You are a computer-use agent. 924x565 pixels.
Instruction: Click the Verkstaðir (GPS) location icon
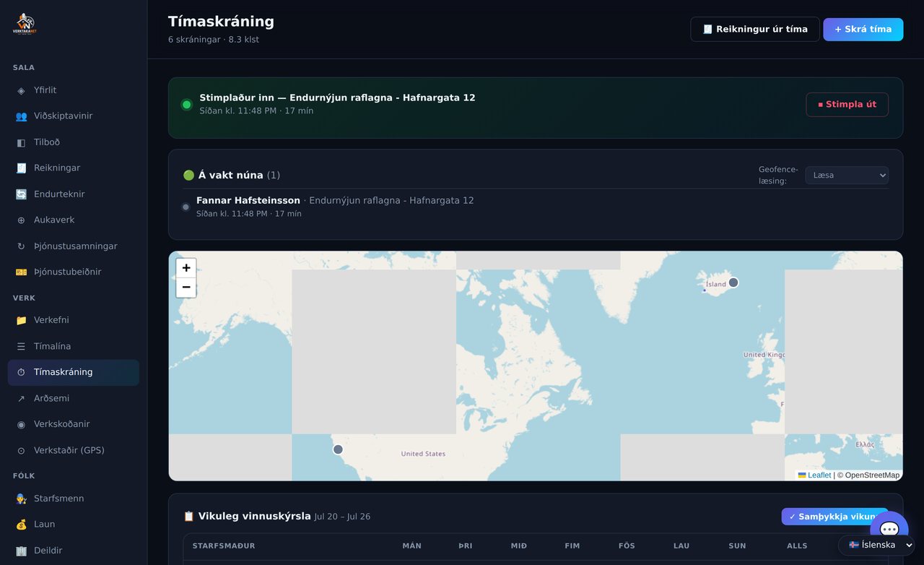(x=21, y=450)
